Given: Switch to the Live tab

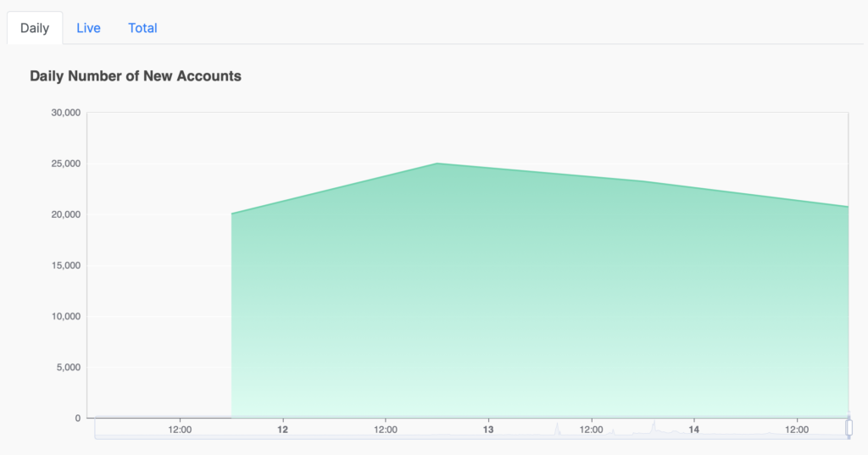Looking at the screenshot, I should pyautogui.click(x=88, y=28).
